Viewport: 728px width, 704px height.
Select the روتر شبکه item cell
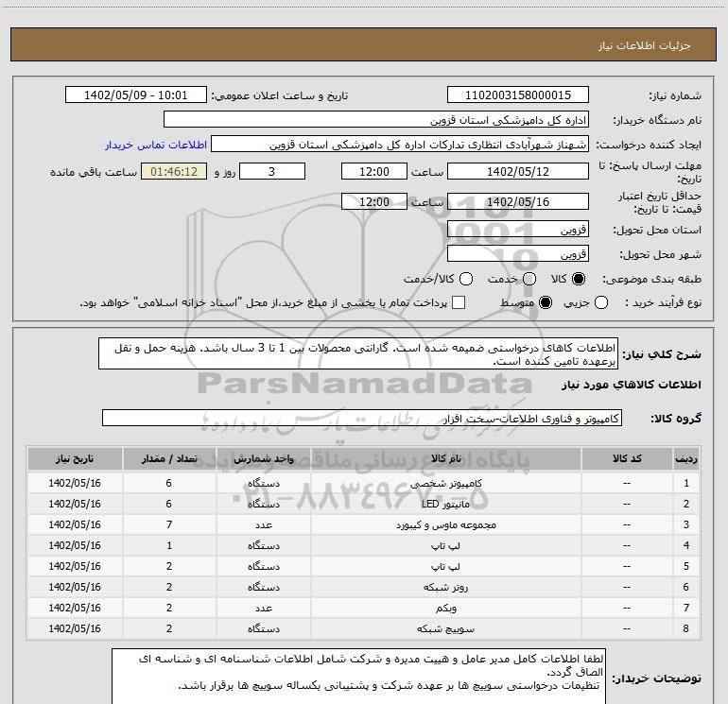tap(445, 587)
